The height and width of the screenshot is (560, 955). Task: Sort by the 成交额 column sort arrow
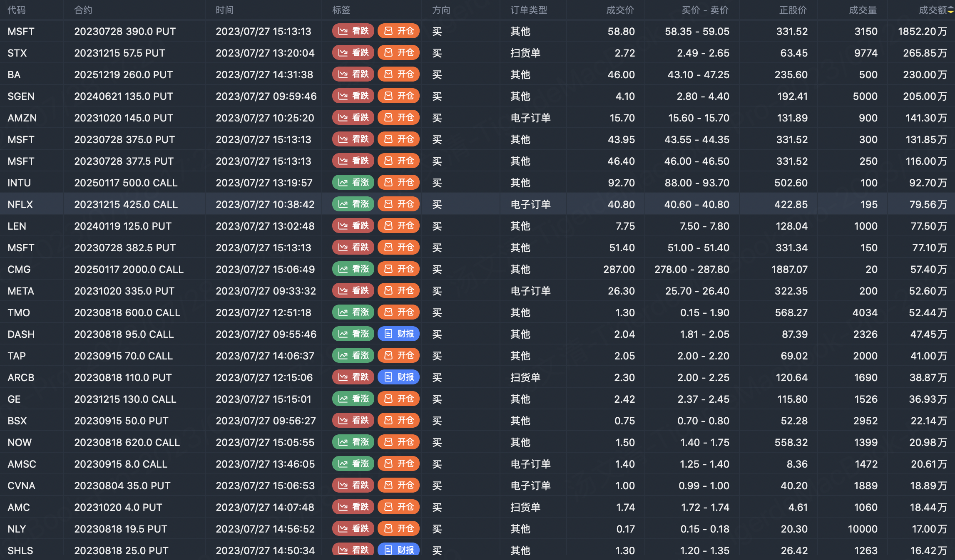pyautogui.click(x=951, y=10)
